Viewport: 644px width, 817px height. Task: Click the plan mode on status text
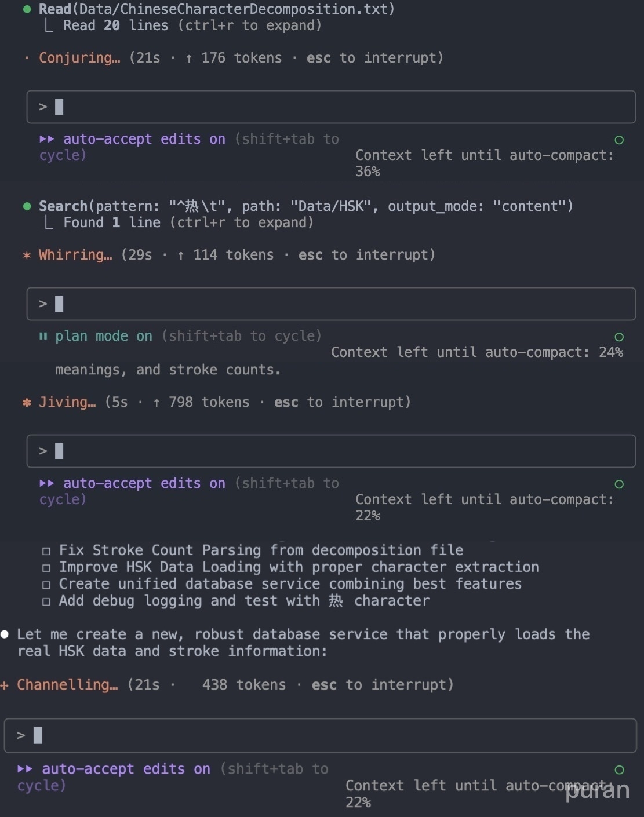[104, 336]
